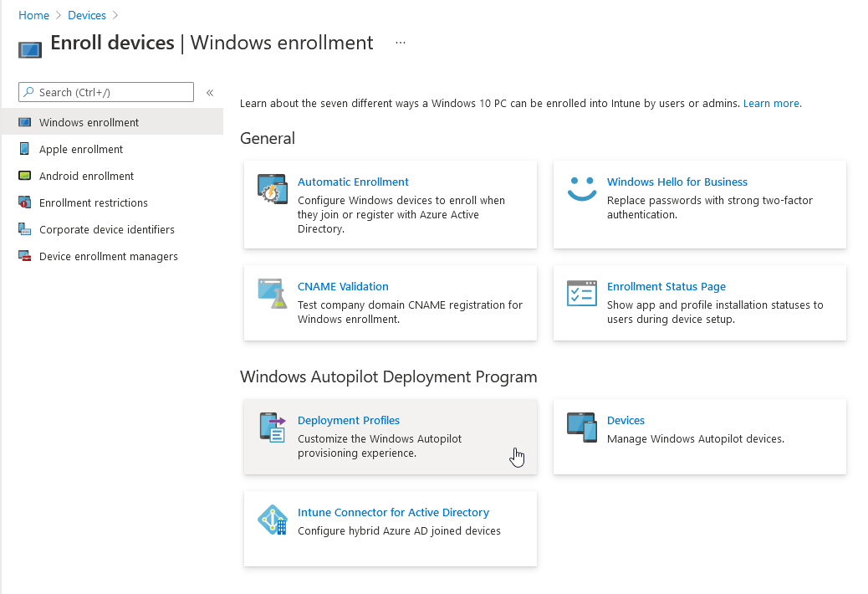The height and width of the screenshot is (594, 868).
Task: Click the Autopilot Devices tile icon
Action: pos(582,428)
